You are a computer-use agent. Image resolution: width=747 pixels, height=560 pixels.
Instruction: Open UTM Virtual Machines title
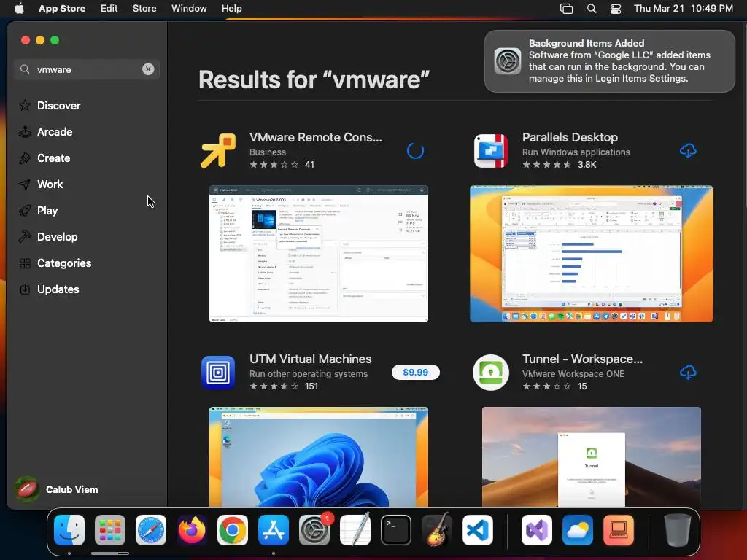310,359
